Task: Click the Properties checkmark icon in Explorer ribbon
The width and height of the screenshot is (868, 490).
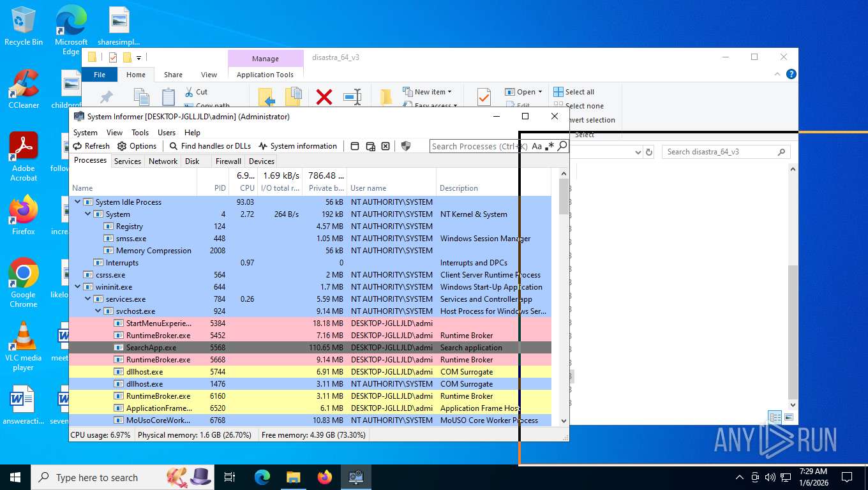Action: pyautogui.click(x=484, y=97)
